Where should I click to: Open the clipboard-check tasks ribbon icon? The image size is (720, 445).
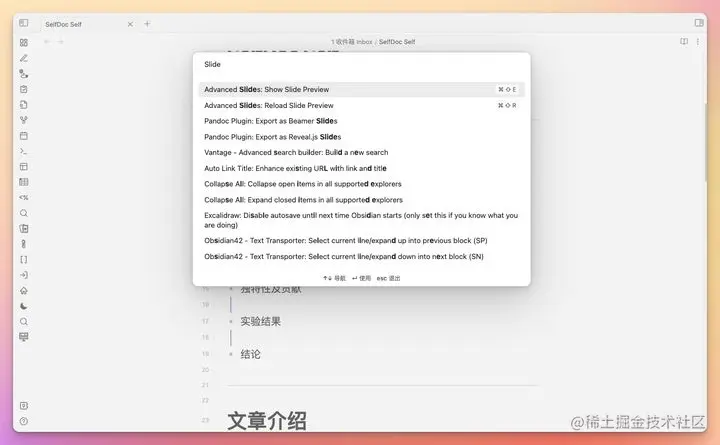click(x=24, y=89)
